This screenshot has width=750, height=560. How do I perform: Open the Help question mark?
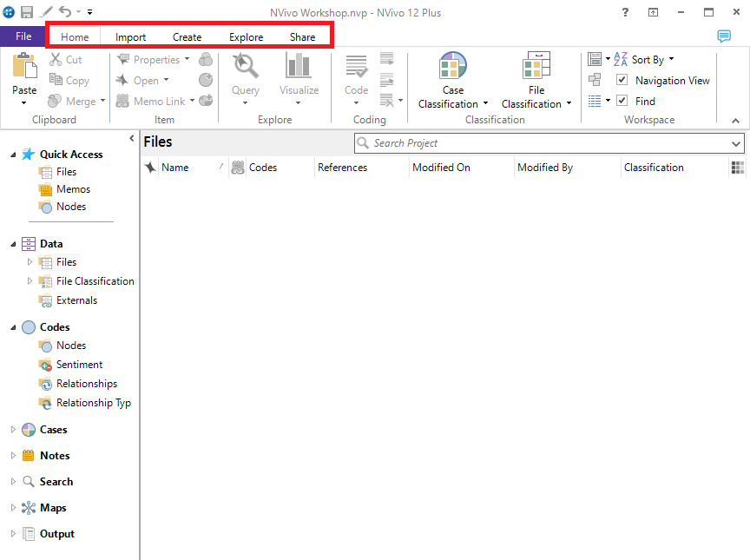(625, 12)
